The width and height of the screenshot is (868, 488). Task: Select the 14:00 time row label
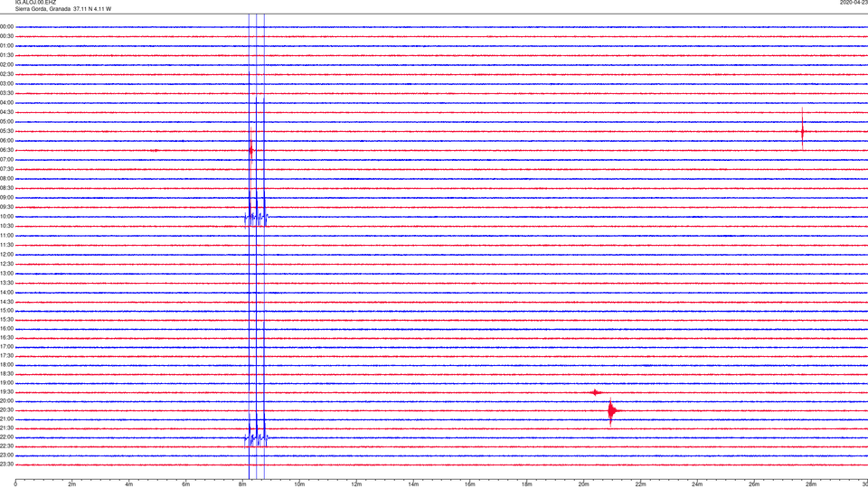(6, 293)
